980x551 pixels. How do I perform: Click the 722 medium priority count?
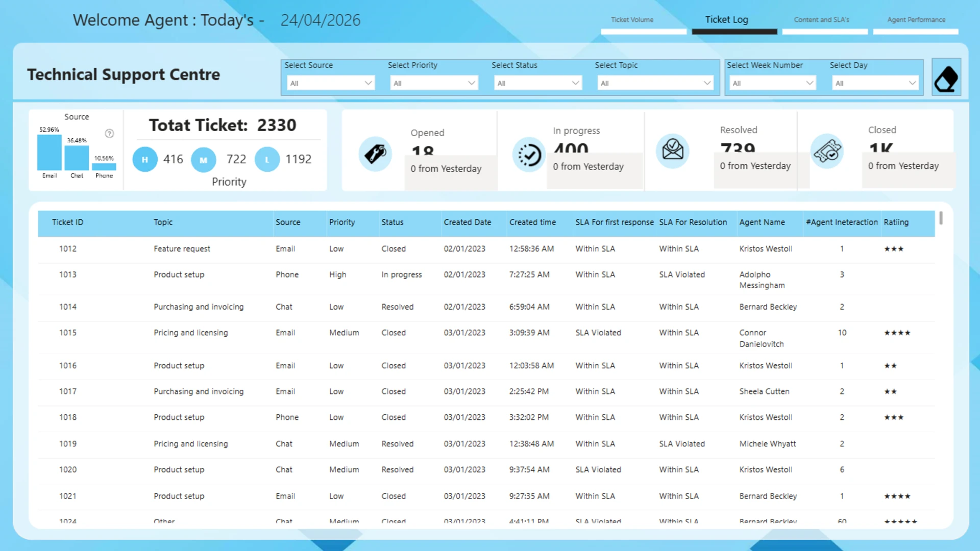tap(236, 159)
